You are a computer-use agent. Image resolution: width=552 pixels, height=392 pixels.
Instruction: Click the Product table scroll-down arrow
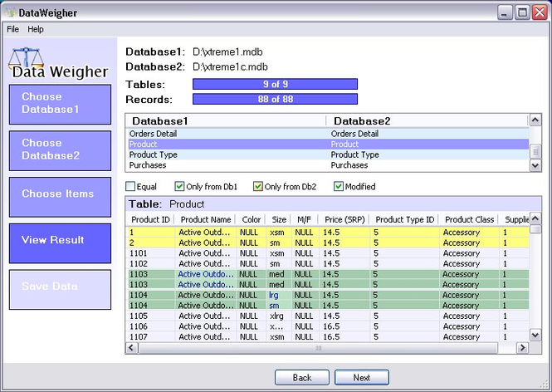tap(535, 335)
